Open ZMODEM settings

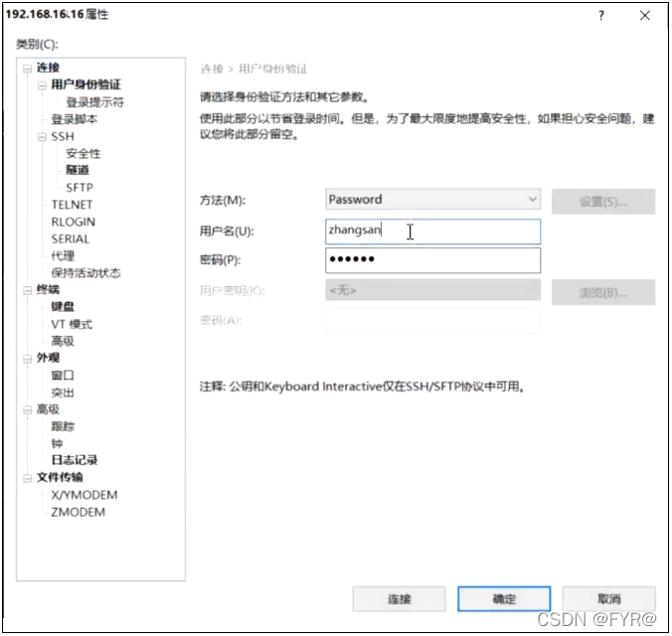(x=78, y=512)
